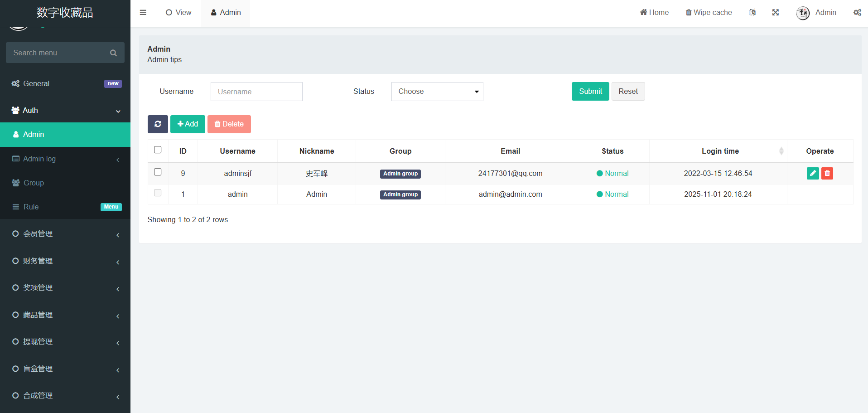Collapse the Auth sidebar menu
Image resolution: width=868 pixels, height=413 pixels.
[65, 111]
